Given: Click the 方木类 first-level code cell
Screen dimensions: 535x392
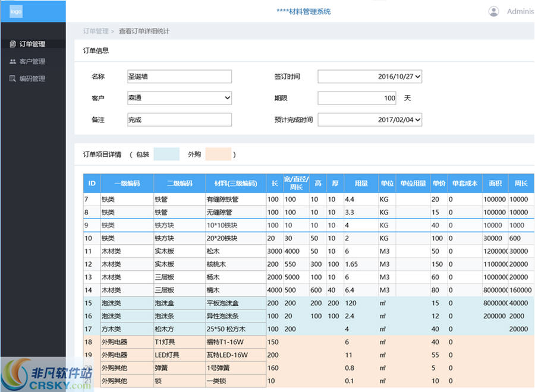Looking at the screenshot, I should [x=127, y=329].
